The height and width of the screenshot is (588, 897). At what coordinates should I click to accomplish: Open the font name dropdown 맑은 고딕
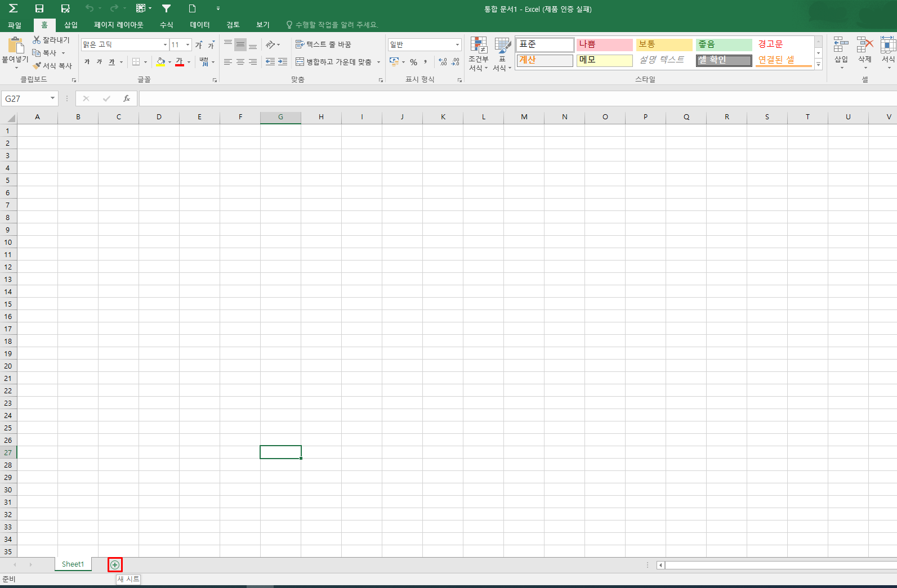point(165,44)
